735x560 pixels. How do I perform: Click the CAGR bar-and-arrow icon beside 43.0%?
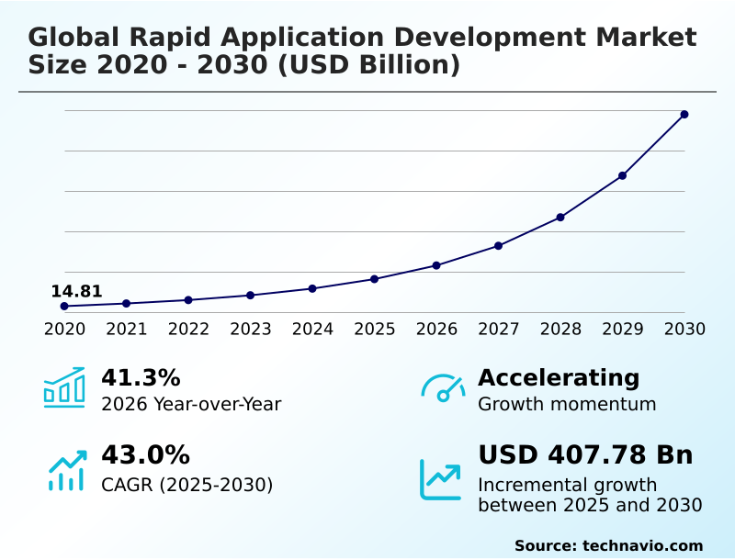pos(66,469)
